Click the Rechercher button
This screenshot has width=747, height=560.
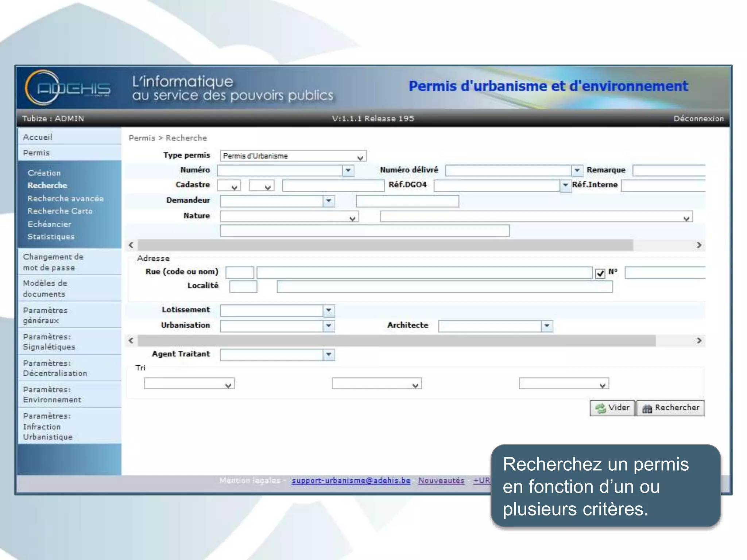(x=670, y=408)
